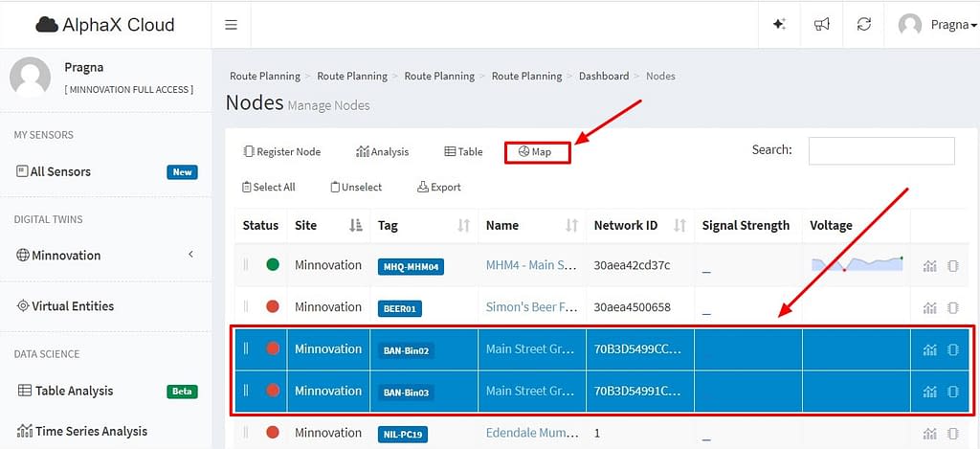Toggle the hamburger sidebar menu

point(232,25)
